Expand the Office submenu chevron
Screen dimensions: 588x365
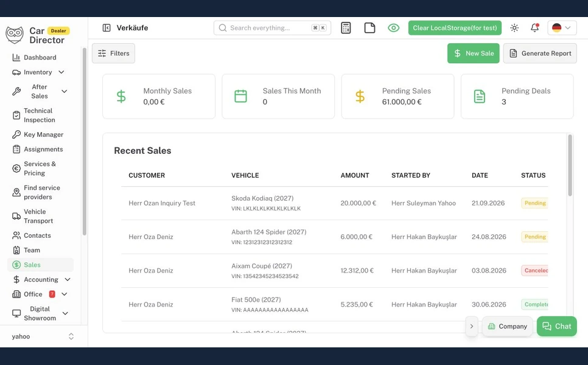(65, 294)
